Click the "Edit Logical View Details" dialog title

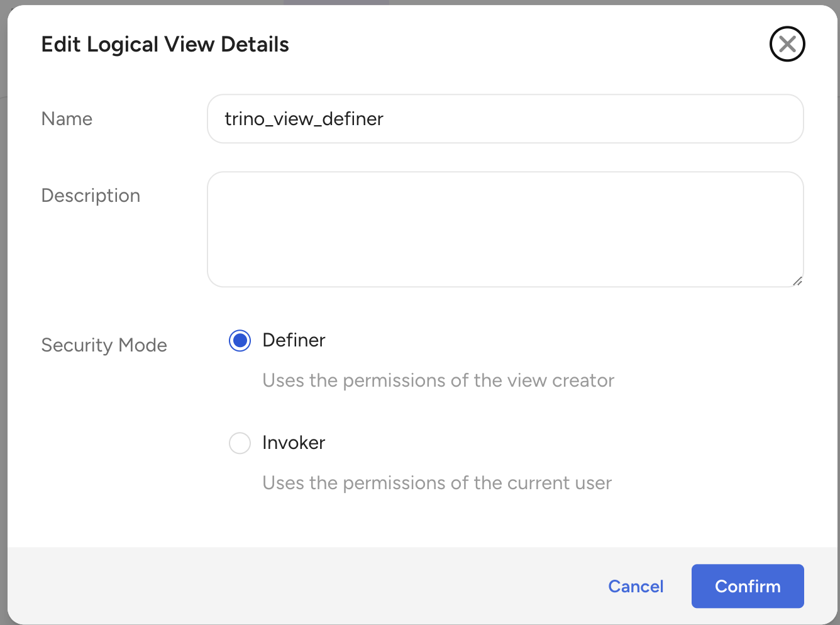point(165,45)
